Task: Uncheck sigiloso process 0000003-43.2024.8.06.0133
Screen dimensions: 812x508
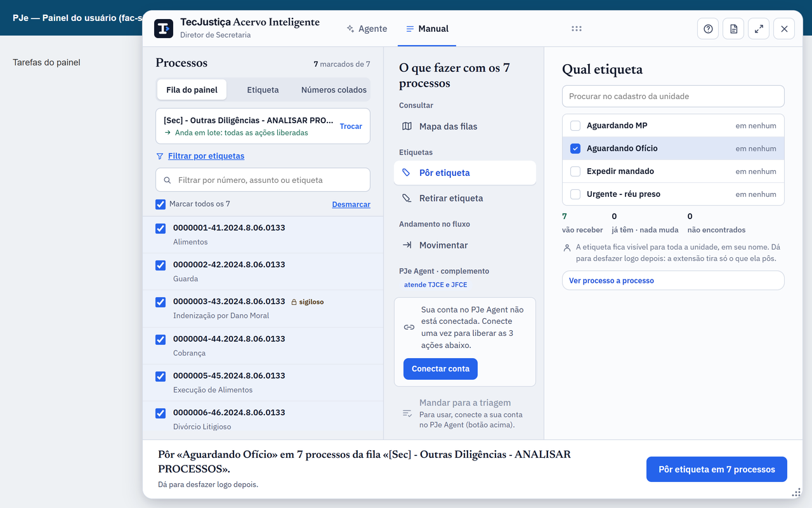Action: 160,302
